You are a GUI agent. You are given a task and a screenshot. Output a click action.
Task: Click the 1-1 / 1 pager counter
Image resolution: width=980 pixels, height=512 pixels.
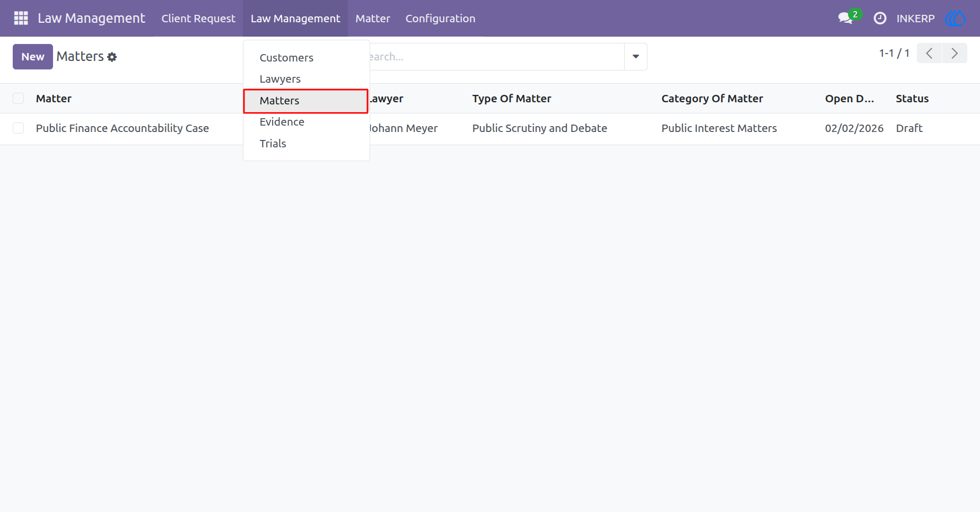[894, 53]
